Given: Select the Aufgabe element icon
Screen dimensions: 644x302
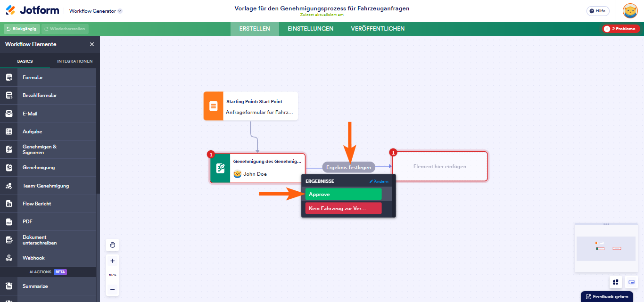Looking at the screenshot, I should (8, 131).
